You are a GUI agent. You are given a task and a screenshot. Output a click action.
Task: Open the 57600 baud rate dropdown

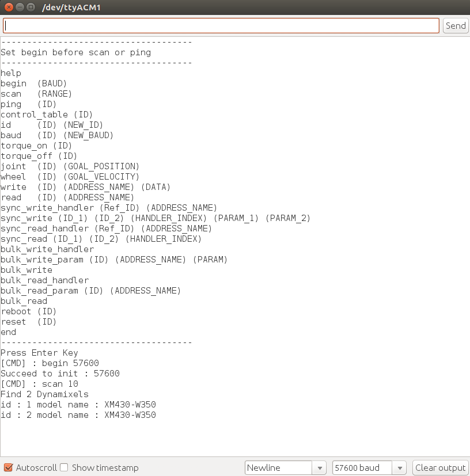click(x=369, y=468)
